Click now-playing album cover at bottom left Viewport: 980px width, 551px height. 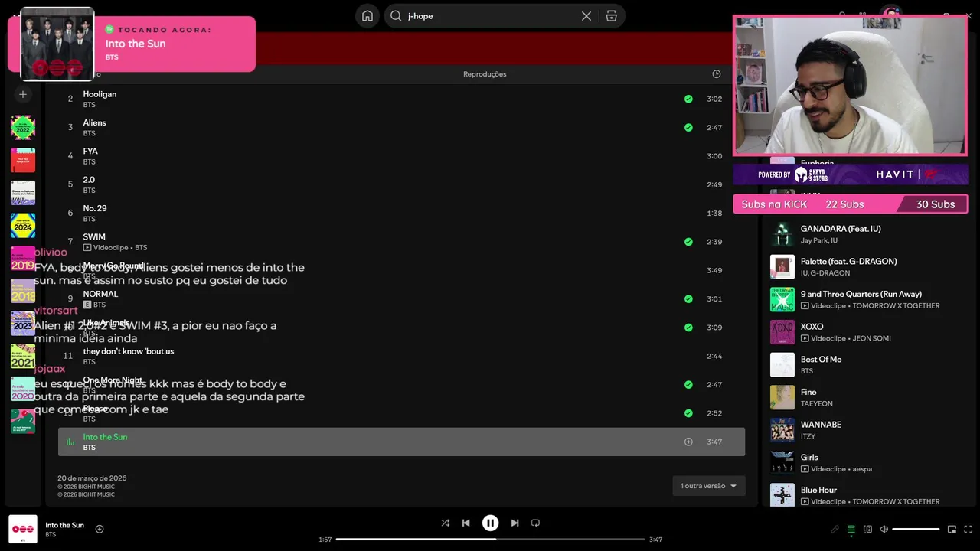(x=23, y=529)
